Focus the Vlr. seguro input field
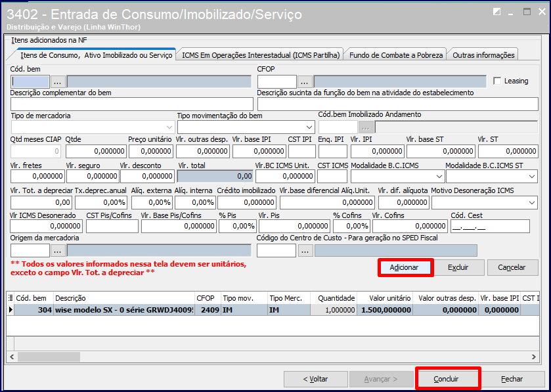 [93, 177]
